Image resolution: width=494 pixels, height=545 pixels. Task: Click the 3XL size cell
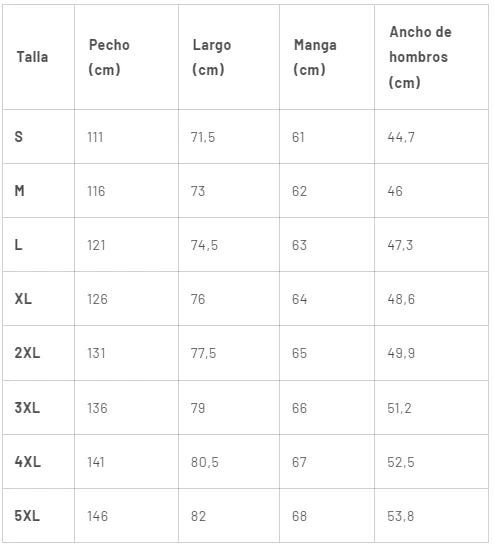(x=27, y=408)
